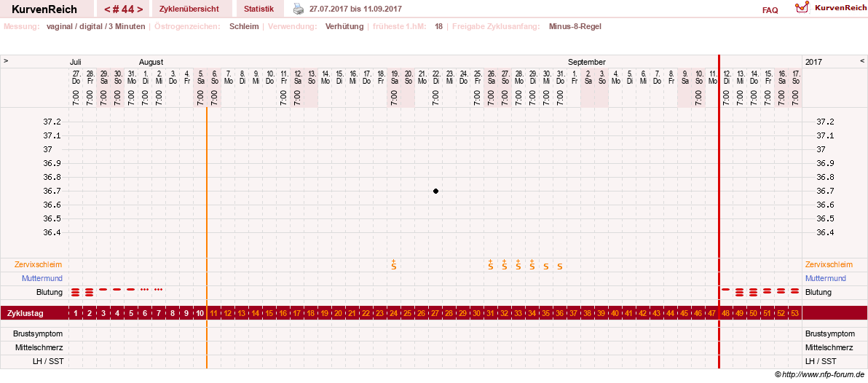Click cervical mucus symbol on cycle day 33
Viewport: 868px width, 383px height.
tap(518, 264)
